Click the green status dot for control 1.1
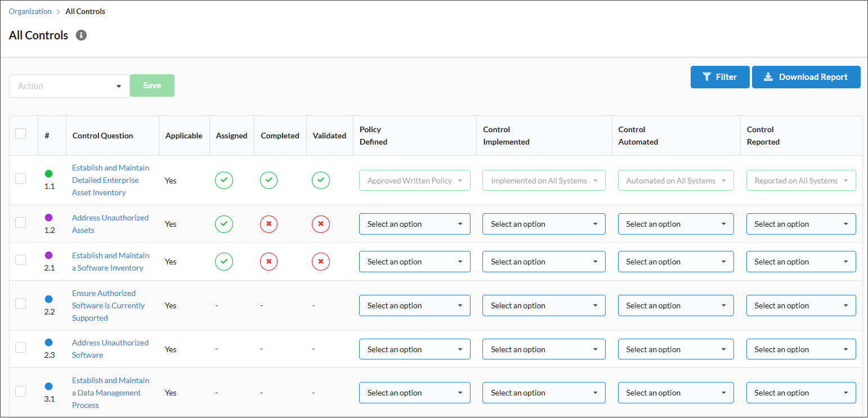This screenshot has width=868, height=418. pyautogui.click(x=48, y=174)
